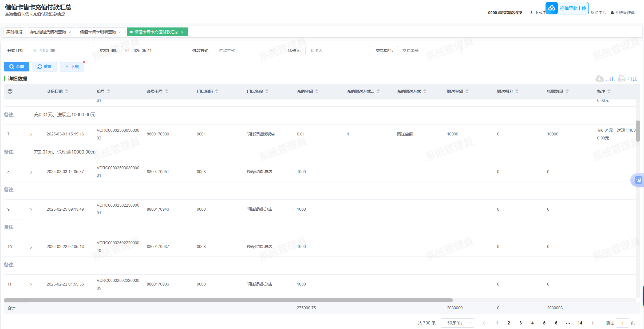Click the printer icon
This screenshot has width=644, height=329.
pos(622,79)
